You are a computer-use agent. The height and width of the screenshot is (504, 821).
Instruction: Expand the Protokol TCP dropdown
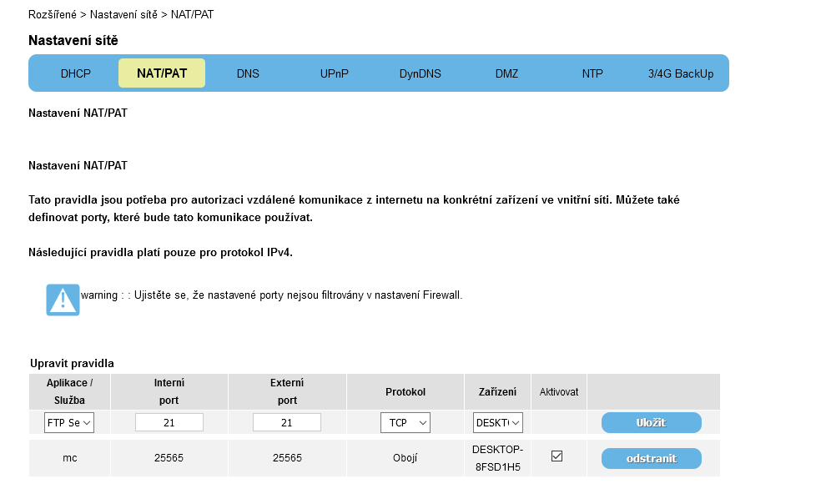tap(405, 423)
